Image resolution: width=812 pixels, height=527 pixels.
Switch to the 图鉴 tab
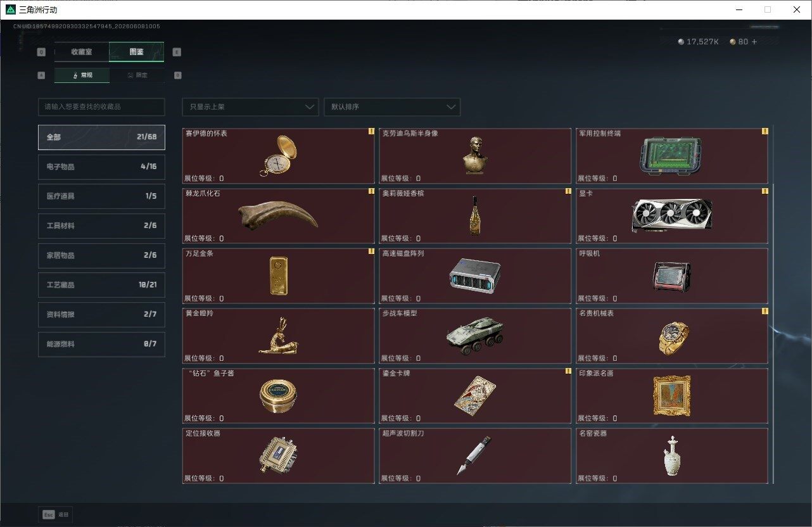(x=137, y=52)
